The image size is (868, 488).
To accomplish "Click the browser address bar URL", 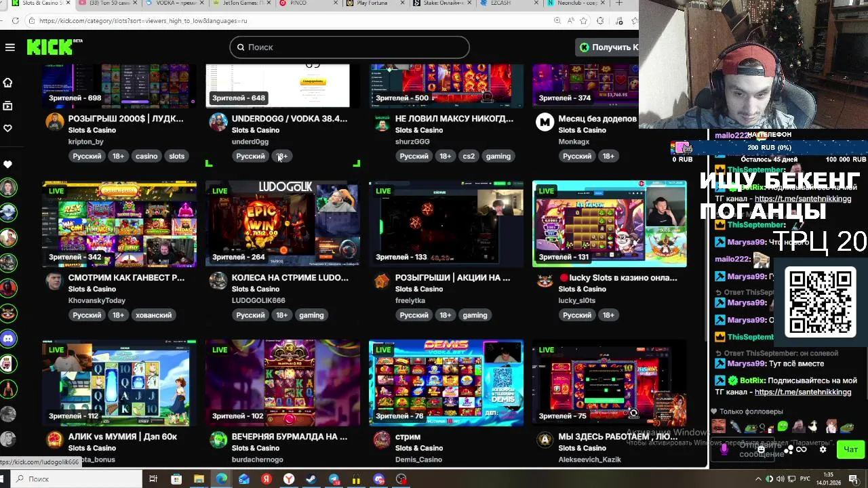I will point(143,21).
